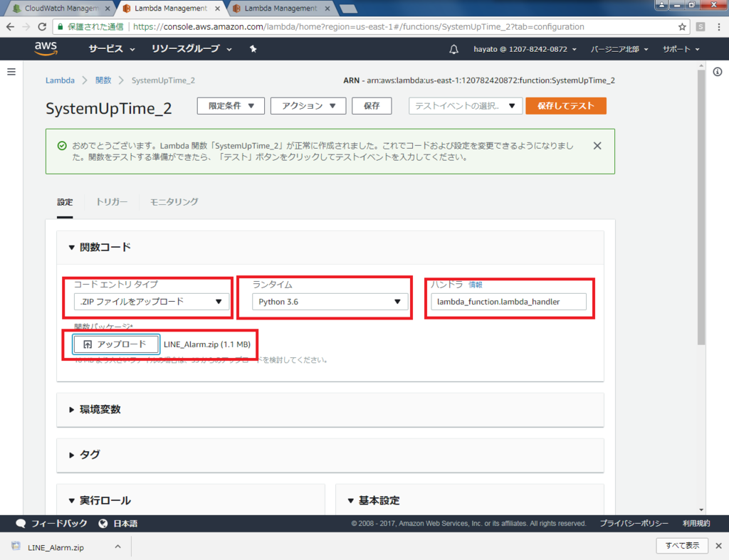This screenshot has height=560, width=729.
Task: Open the notifications bell icon
Action: (453, 49)
